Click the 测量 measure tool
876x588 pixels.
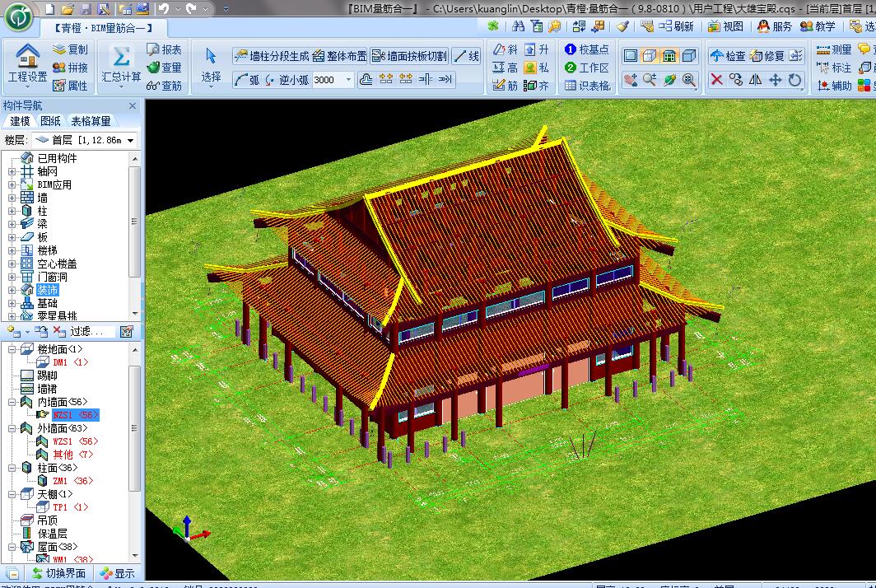coord(834,49)
